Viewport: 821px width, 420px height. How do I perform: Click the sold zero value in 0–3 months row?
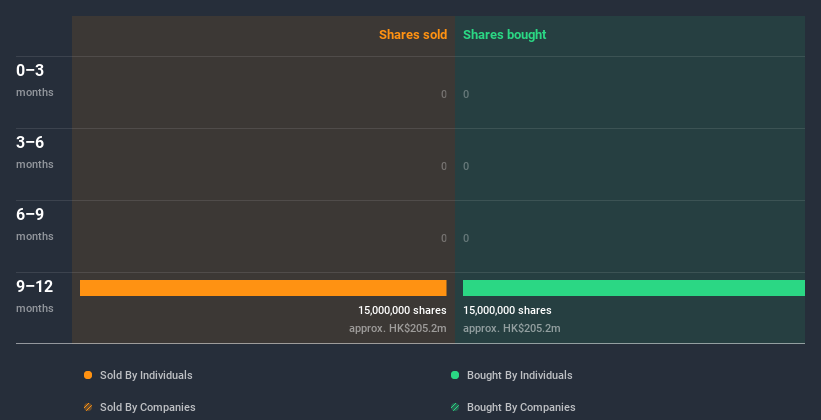pyautogui.click(x=444, y=94)
